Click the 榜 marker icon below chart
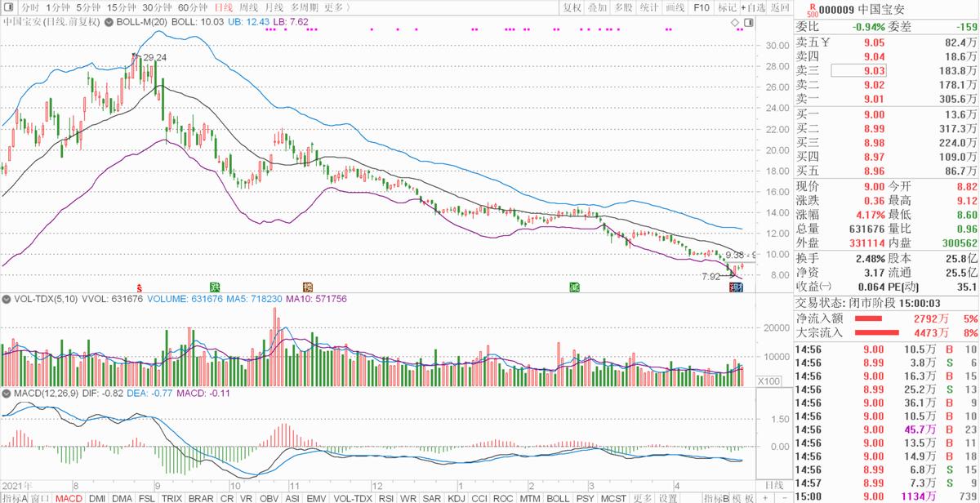Screen dimensions: 980x503 (308, 287)
